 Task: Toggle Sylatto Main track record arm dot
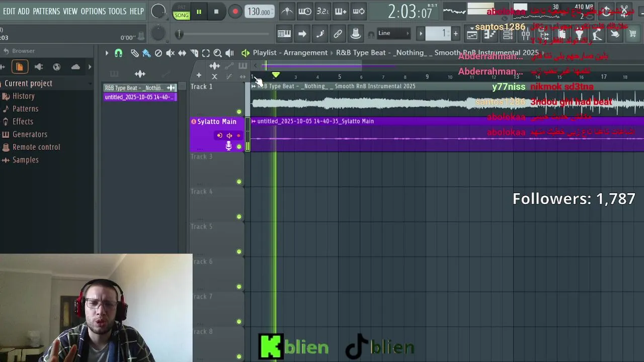tap(238, 135)
